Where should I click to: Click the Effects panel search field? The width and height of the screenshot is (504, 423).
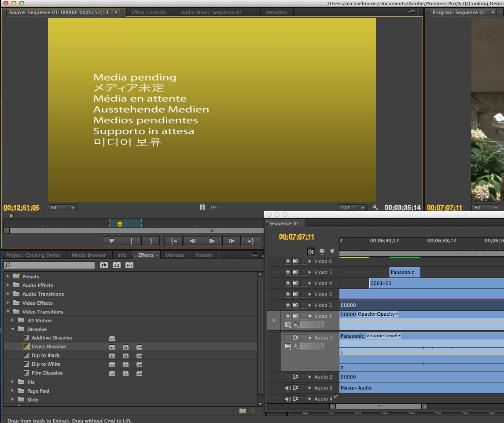48,265
